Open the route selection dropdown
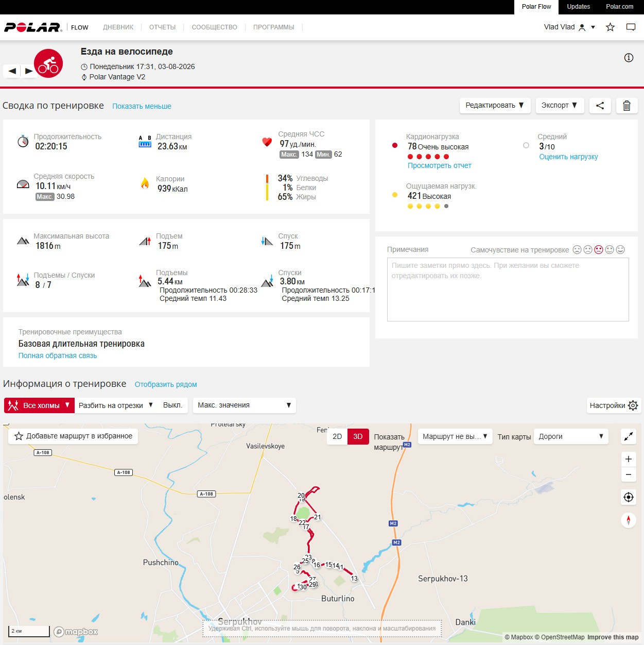644x645 pixels. [455, 436]
